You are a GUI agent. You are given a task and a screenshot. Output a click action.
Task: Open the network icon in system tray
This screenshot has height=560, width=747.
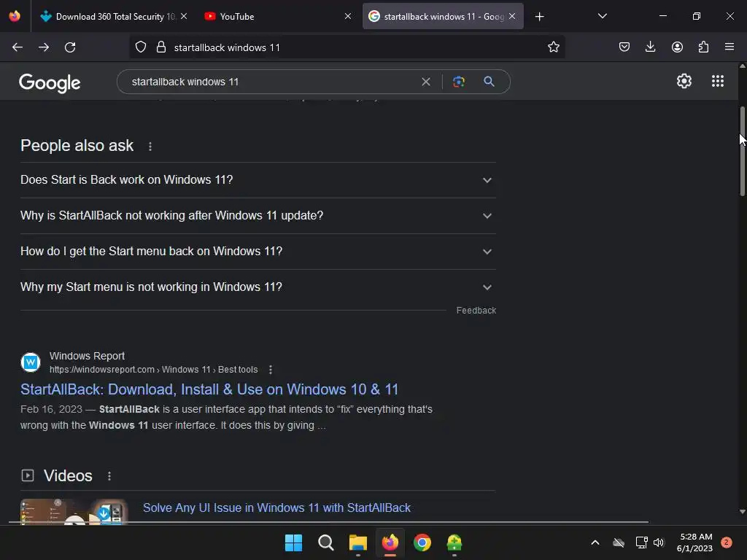tap(641, 542)
